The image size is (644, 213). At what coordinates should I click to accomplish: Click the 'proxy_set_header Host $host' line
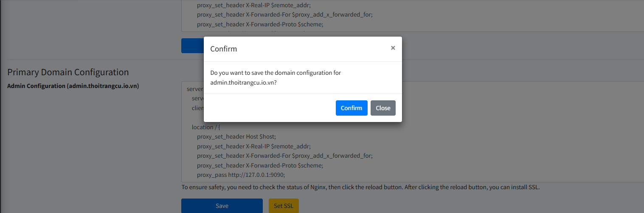coord(236,136)
